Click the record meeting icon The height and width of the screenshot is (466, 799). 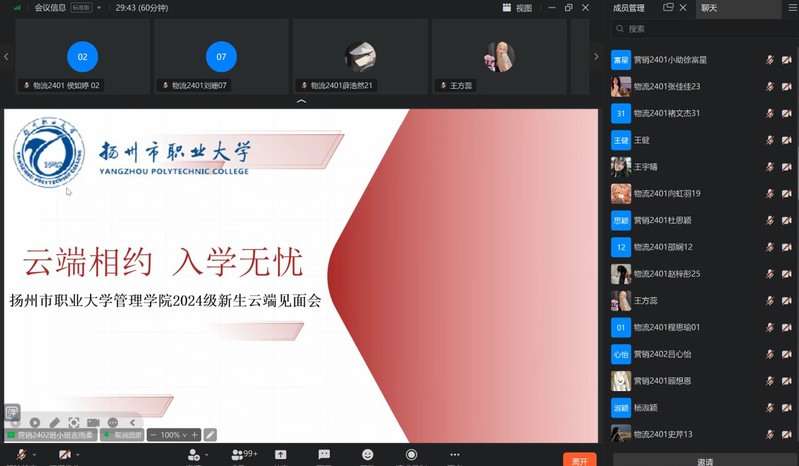pyautogui.click(x=411, y=454)
